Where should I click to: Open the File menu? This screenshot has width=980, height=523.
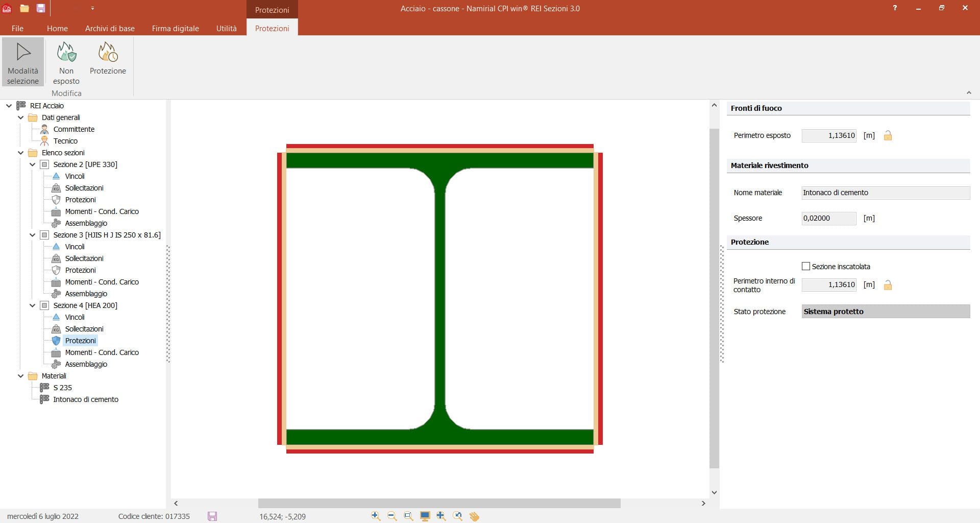pyautogui.click(x=17, y=29)
